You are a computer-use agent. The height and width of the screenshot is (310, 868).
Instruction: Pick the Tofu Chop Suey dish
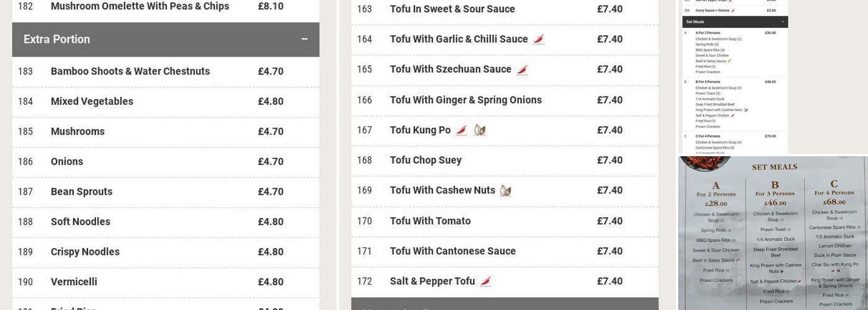pos(425,161)
